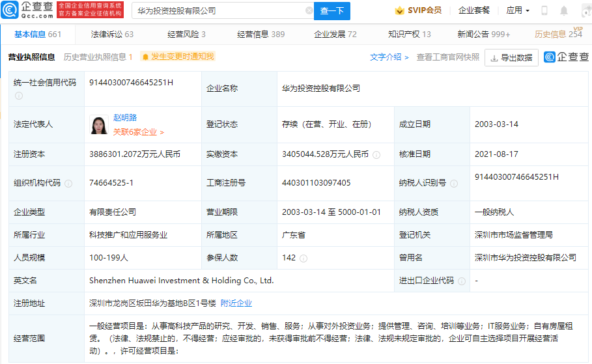Click help icon next to 纳税人识别号
The width and height of the screenshot is (592, 364).
click(x=454, y=184)
